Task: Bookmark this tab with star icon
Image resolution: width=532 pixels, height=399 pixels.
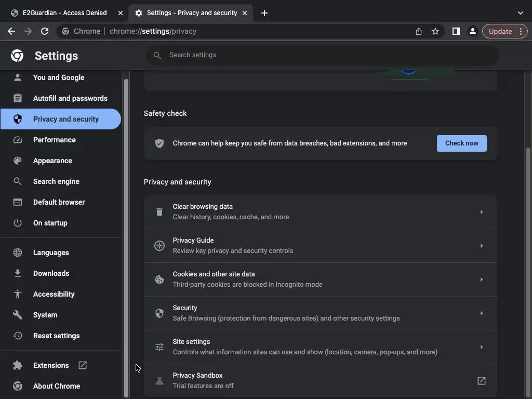Action: [435, 31]
